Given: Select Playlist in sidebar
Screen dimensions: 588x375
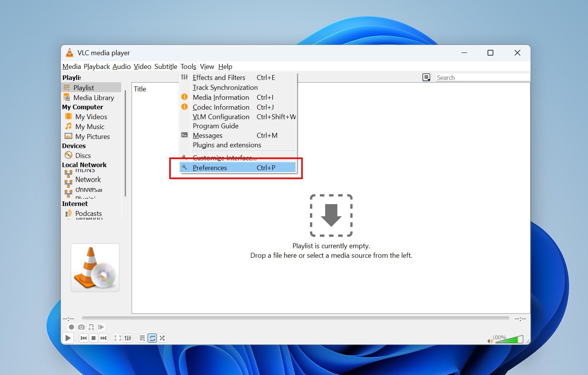Looking at the screenshot, I should (91, 88).
